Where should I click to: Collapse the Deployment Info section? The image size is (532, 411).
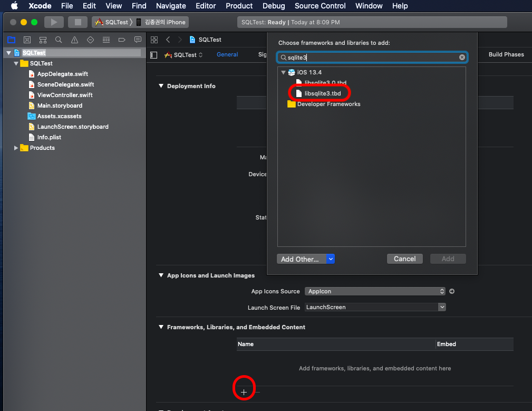click(161, 86)
